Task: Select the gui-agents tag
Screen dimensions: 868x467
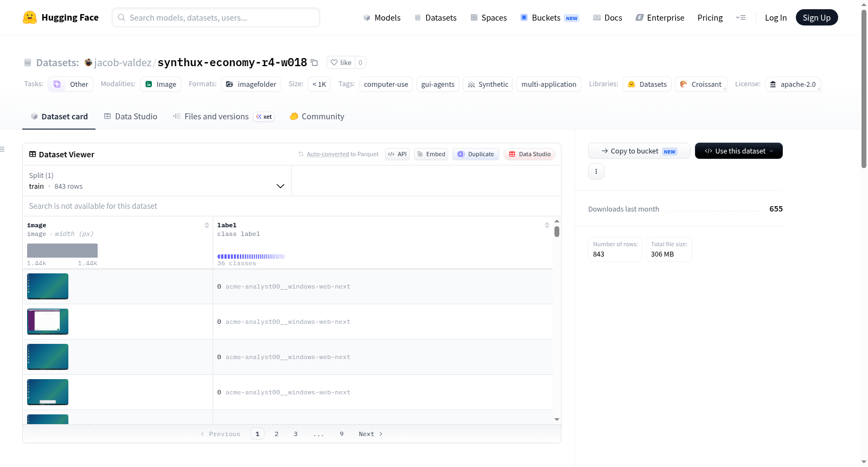Action: coord(438,84)
